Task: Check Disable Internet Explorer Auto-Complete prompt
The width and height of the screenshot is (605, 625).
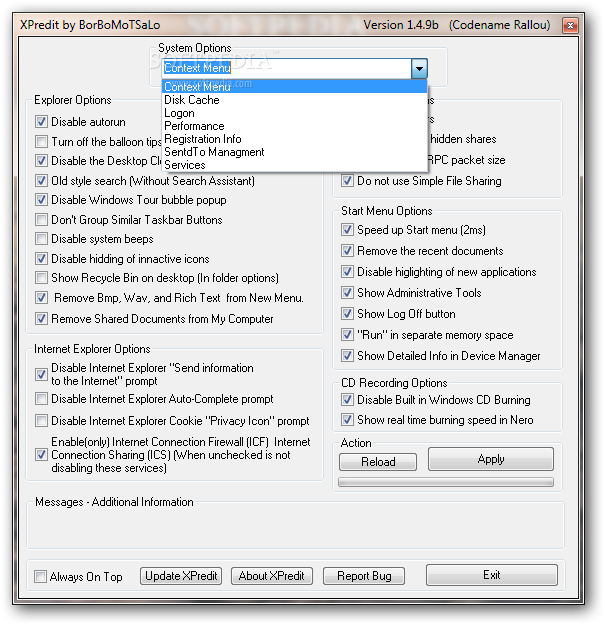Action: click(x=41, y=399)
